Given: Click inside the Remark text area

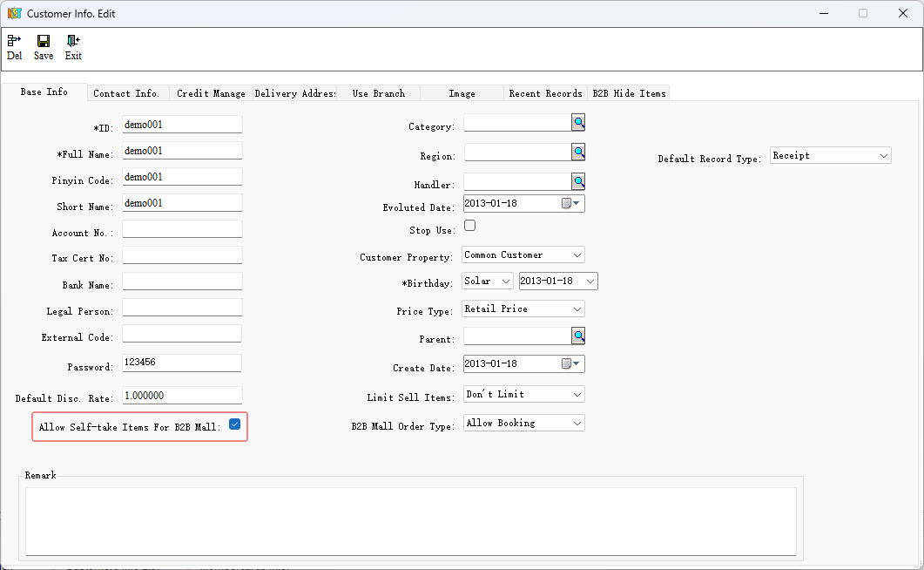Looking at the screenshot, I should tap(410, 520).
